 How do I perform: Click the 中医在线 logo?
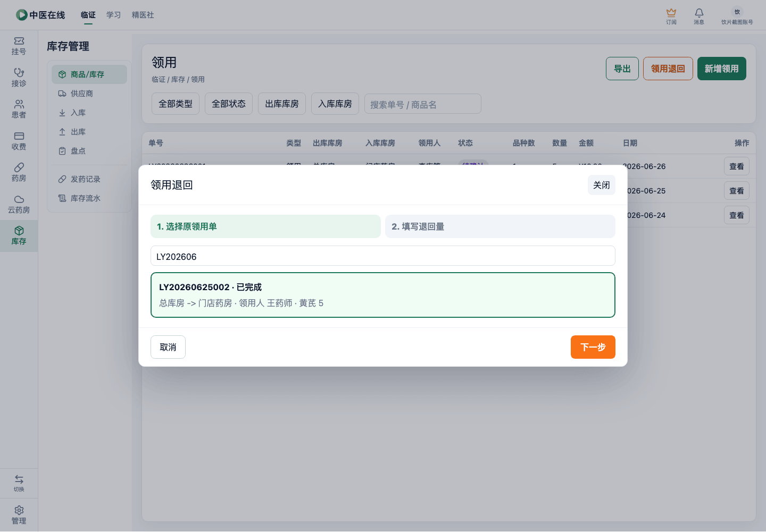pos(40,15)
